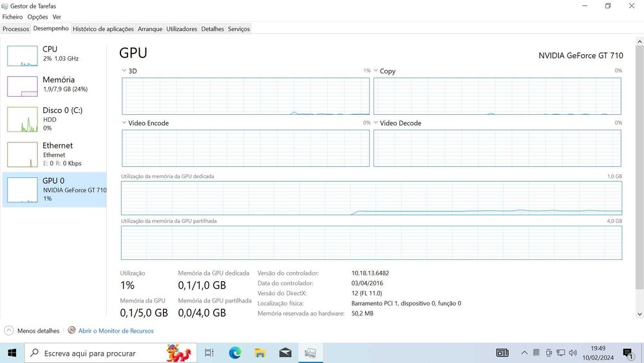Click DirectX version 12 (FL 11.0)
This screenshot has width=644, height=363.
pyautogui.click(x=366, y=293)
